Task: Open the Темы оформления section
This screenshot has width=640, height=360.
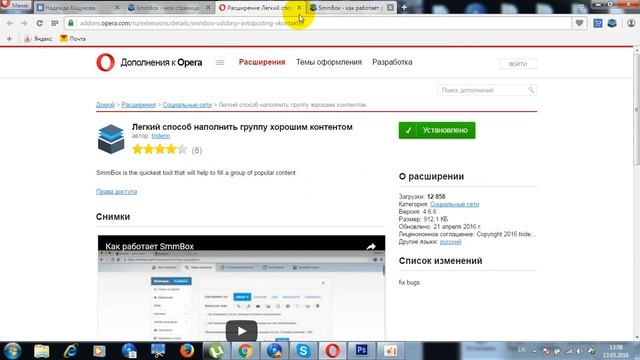Action: tap(329, 62)
